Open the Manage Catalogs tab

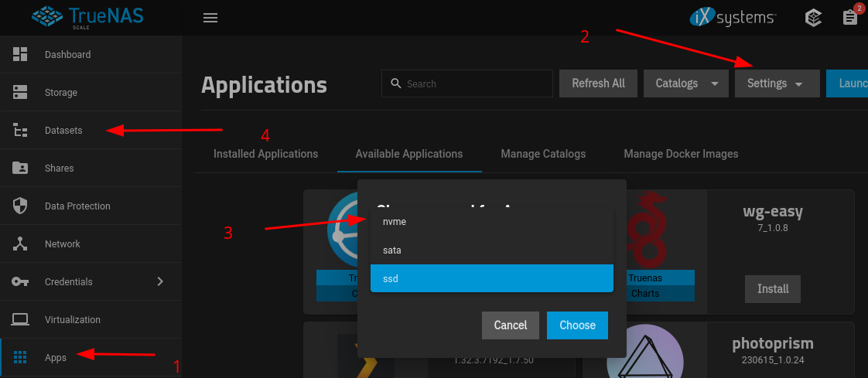pos(543,154)
